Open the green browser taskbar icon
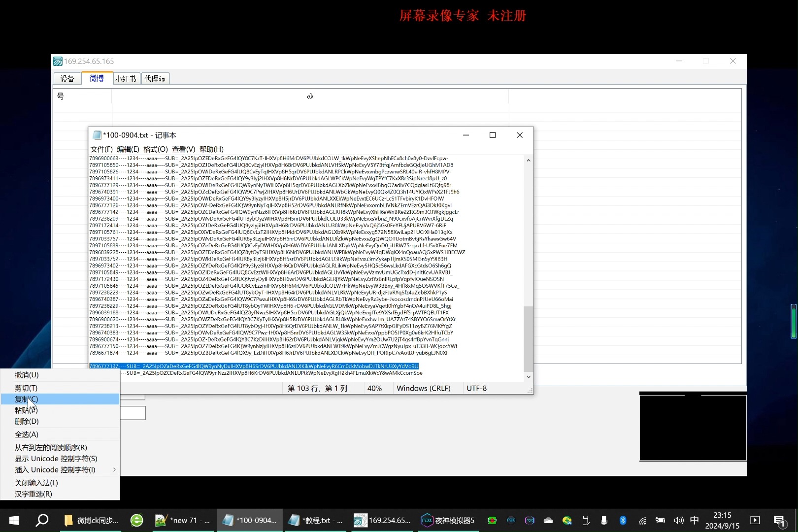Screen dimensions: 798x532 (x=136, y=520)
